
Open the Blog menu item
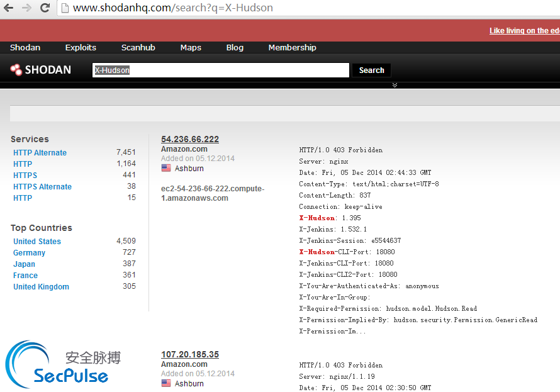pos(235,47)
